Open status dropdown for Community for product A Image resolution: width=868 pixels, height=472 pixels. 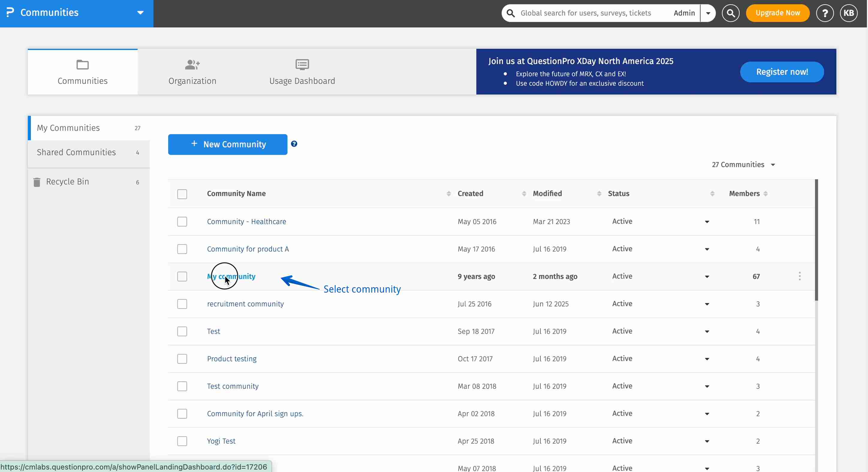coord(706,249)
